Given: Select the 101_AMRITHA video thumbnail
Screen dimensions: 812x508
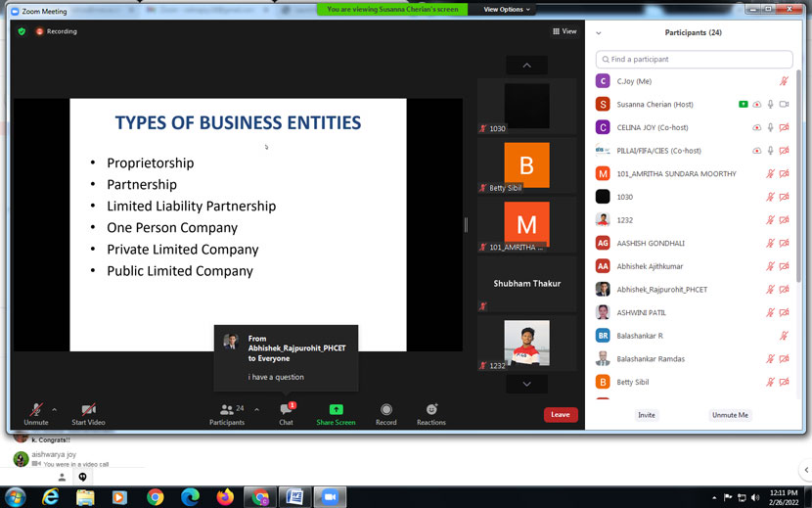Looking at the screenshot, I should tap(526, 224).
